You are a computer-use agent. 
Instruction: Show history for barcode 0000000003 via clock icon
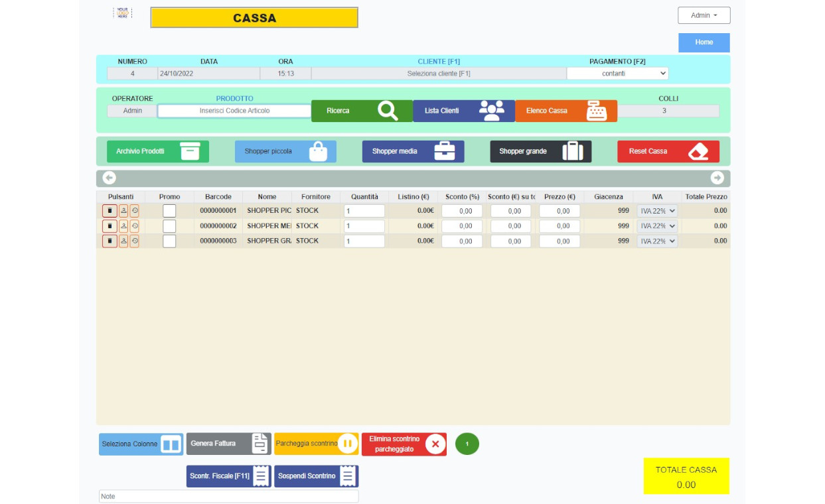tap(135, 241)
